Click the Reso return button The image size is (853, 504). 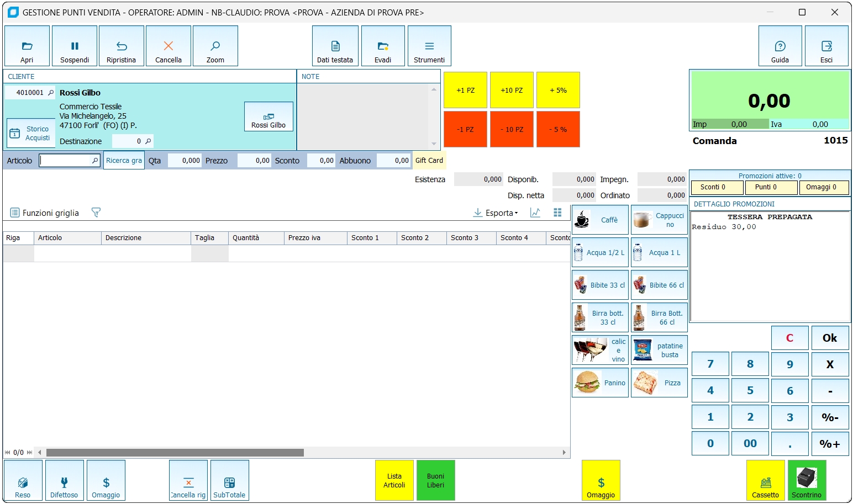coord(23,480)
